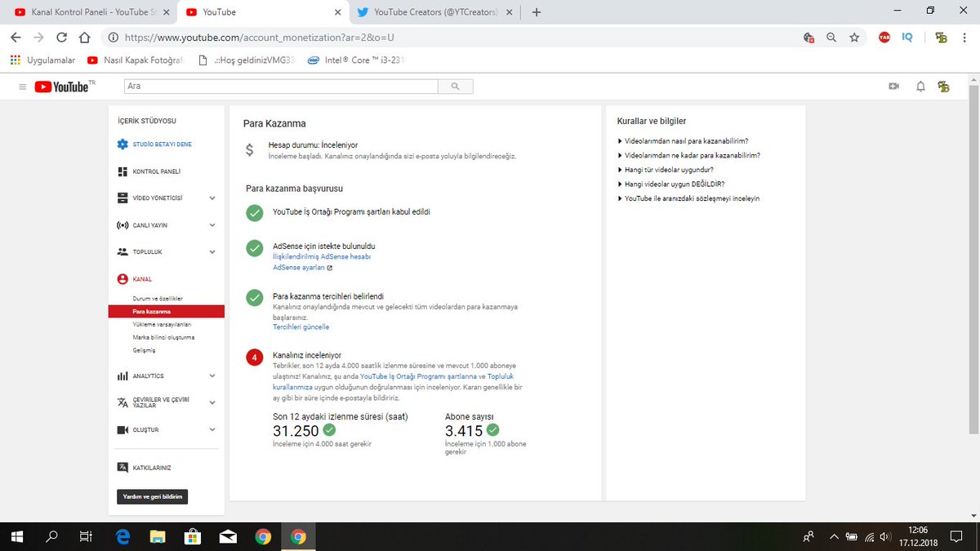Viewport: 980px width, 551px height.
Task: Expand 'Hangi tür videolar uygundur?' question
Action: coord(666,170)
